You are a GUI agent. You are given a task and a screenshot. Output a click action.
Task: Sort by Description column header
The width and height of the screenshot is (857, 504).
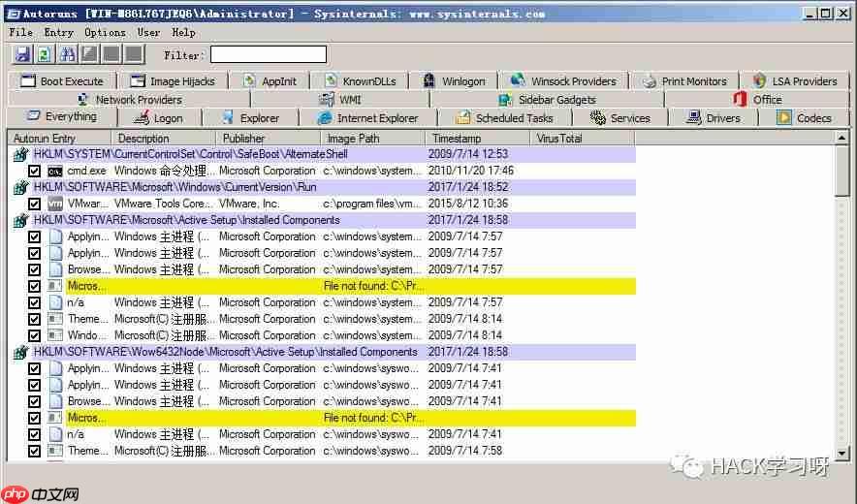[164, 139]
